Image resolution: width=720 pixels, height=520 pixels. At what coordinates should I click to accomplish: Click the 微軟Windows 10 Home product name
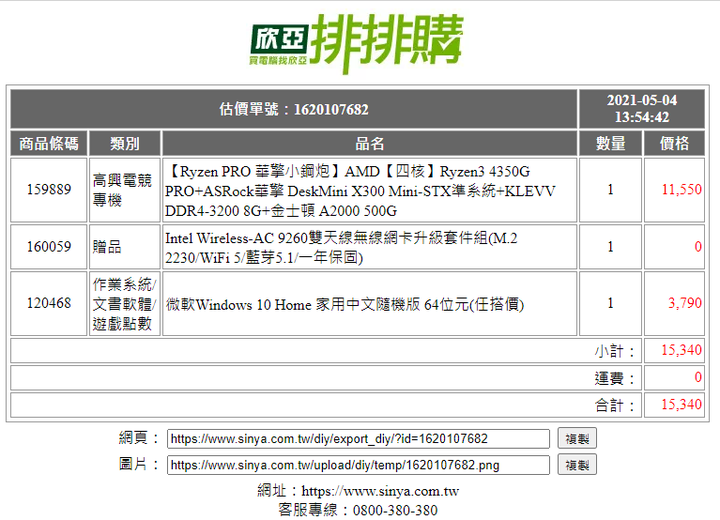(x=344, y=305)
